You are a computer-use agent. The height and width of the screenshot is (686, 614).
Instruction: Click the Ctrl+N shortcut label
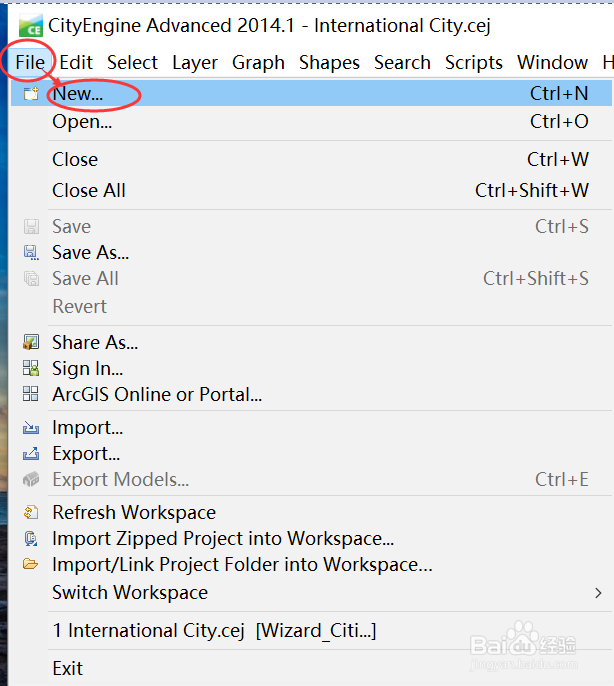point(559,93)
